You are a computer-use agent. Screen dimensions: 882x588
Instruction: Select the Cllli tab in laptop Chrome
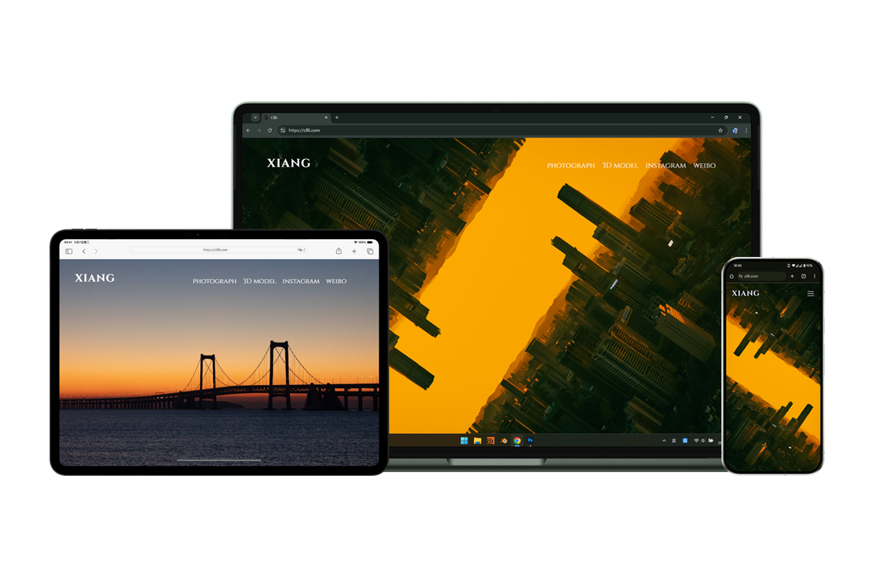[297, 117]
